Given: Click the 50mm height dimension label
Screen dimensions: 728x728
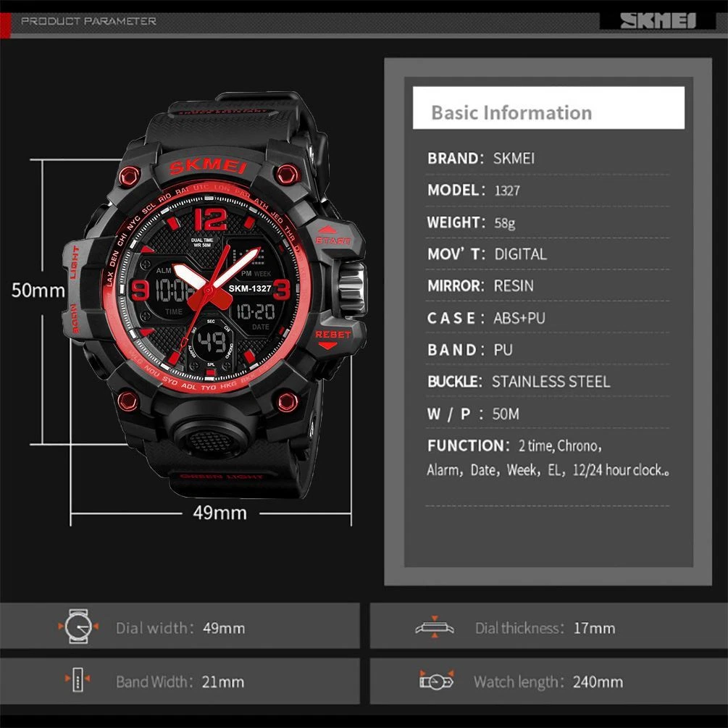Looking at the screenshot, I should (38, 290).
